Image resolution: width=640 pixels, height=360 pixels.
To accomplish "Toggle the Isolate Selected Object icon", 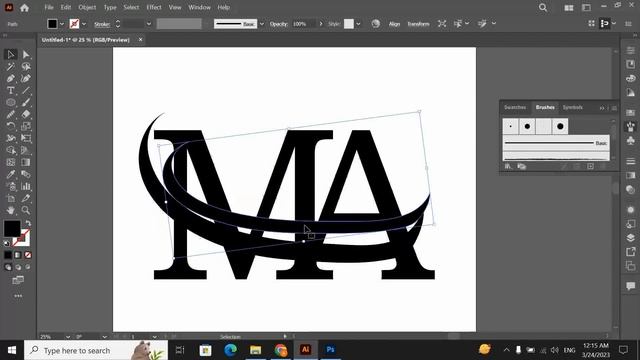I will pos(442,24).
